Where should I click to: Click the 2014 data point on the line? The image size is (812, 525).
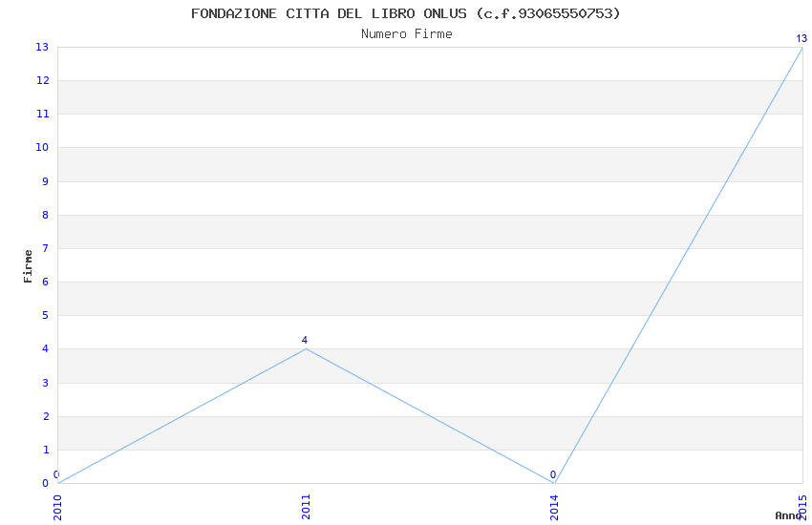(x=555, y=483)
